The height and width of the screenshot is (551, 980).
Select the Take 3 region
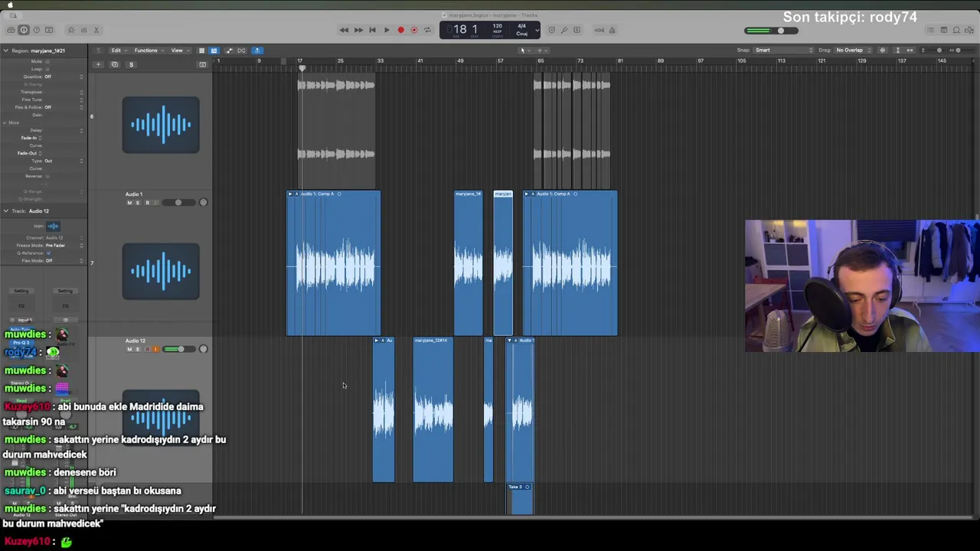pyautogui.click(x=520, y=498)
